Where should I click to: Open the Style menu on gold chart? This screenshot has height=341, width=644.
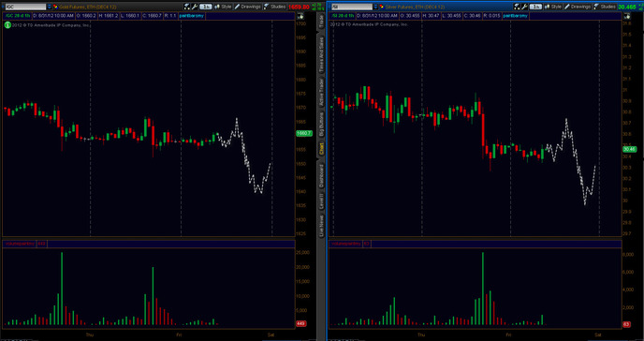(223, 7)
